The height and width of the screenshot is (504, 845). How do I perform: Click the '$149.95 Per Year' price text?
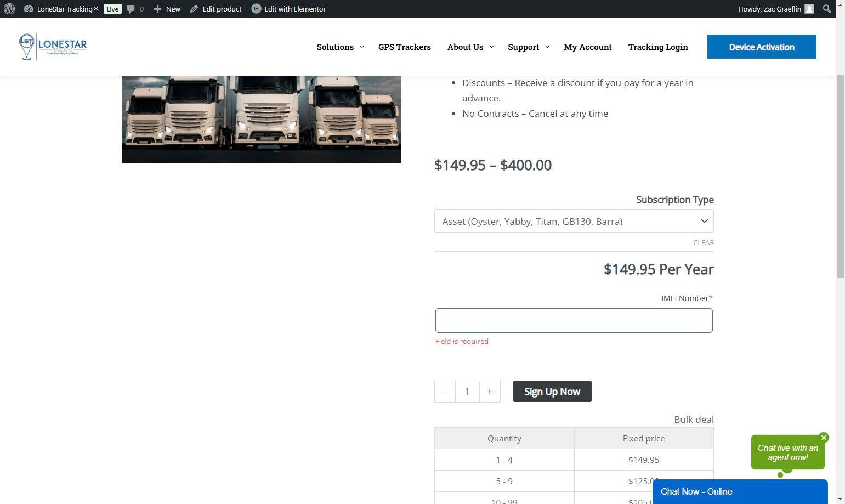(x=659, y=269)
